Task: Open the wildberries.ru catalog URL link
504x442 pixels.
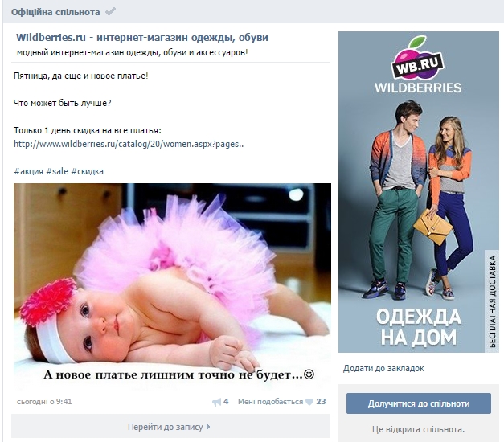Action: pos(129,144)
